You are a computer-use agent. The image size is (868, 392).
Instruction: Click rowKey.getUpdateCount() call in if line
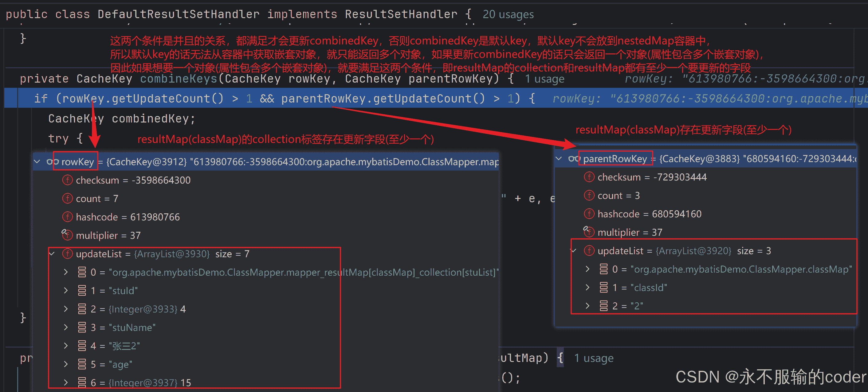(143, 98)
